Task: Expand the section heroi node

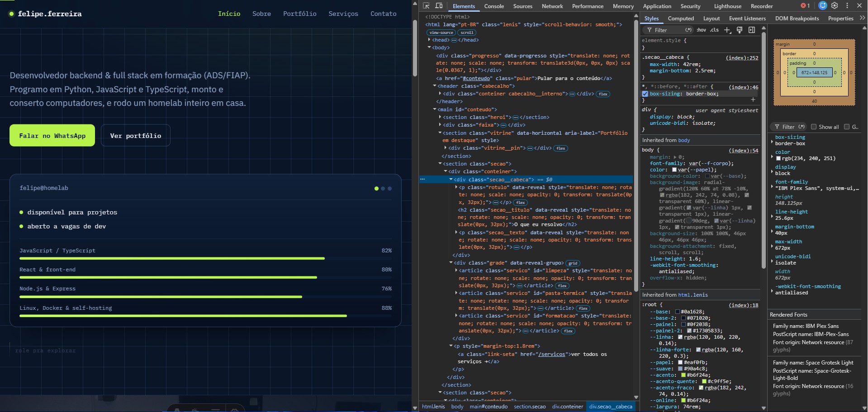Action: pyautogui.click(x=440, y=117)
